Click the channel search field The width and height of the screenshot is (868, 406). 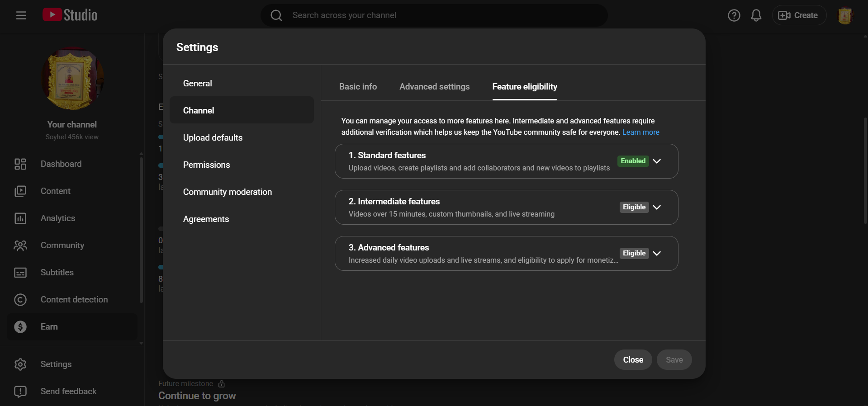(434, 15)
